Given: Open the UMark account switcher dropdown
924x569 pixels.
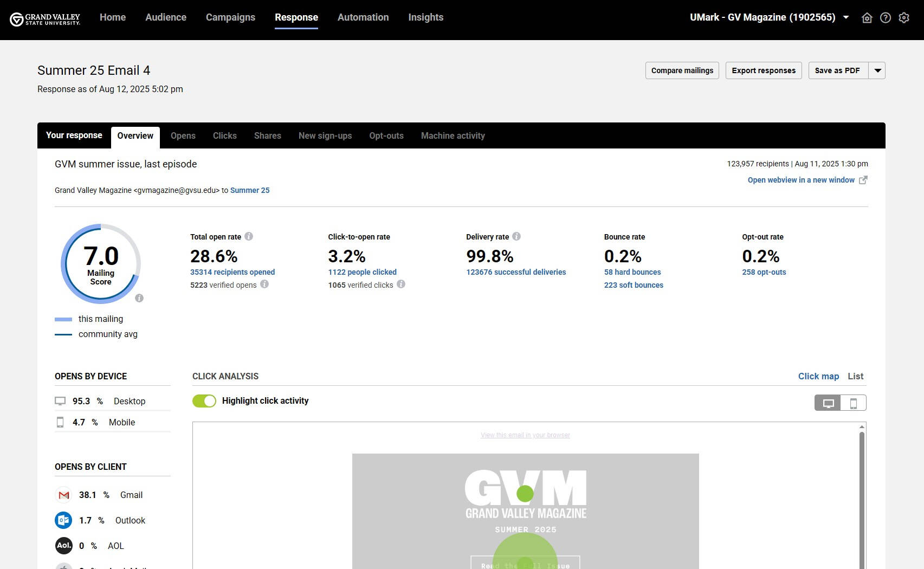Looking at the screenshot, I should click(x=846, y=17).
